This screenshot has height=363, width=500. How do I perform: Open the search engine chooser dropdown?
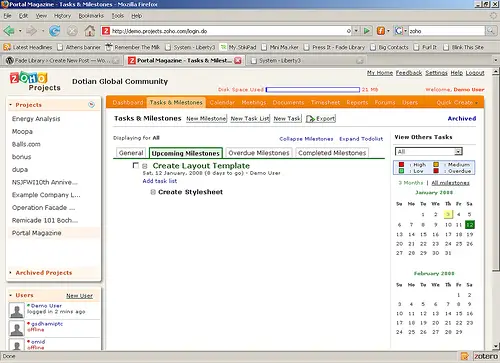406,31
